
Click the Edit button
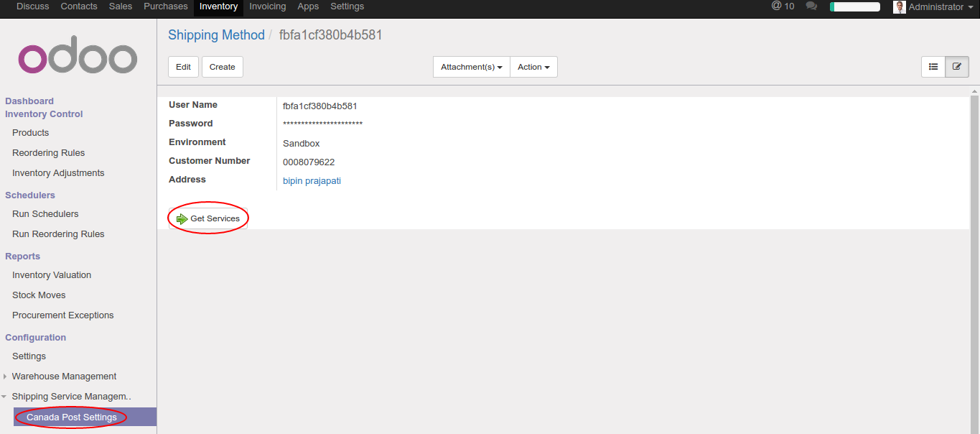(183, 67)
